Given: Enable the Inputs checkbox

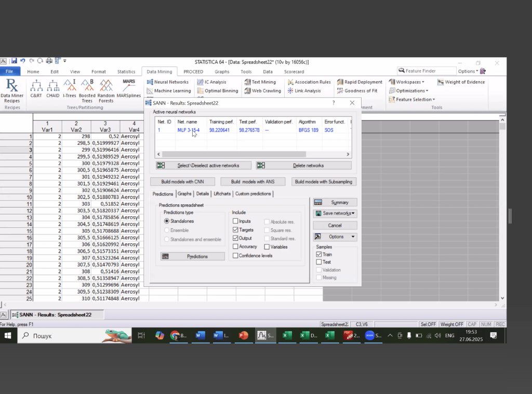Looking at the screenshot, I should [x=235, y=221].
